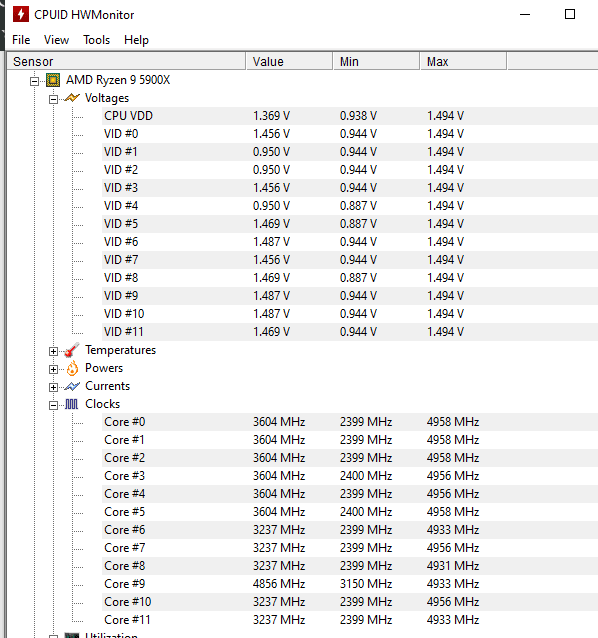Collapse the Voltages section

click(x=53, y=99)
